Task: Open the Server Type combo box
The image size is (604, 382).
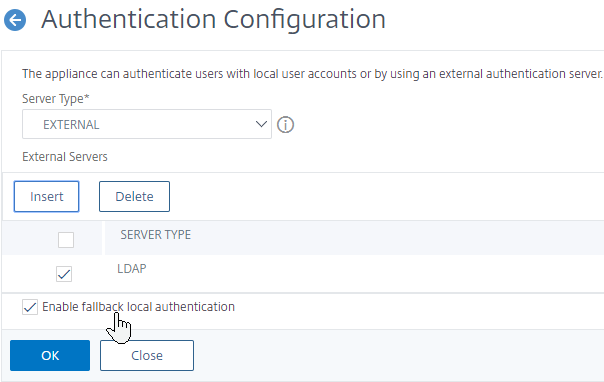Action: coord(147,124)
